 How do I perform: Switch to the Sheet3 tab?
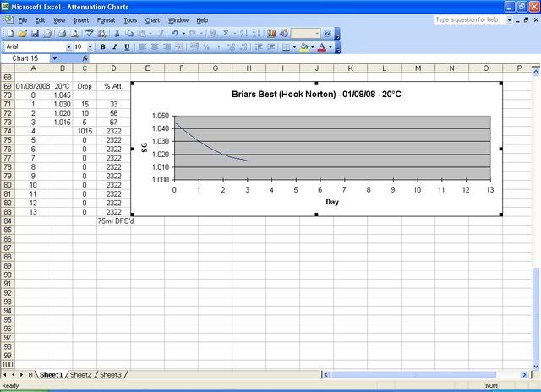111,375
